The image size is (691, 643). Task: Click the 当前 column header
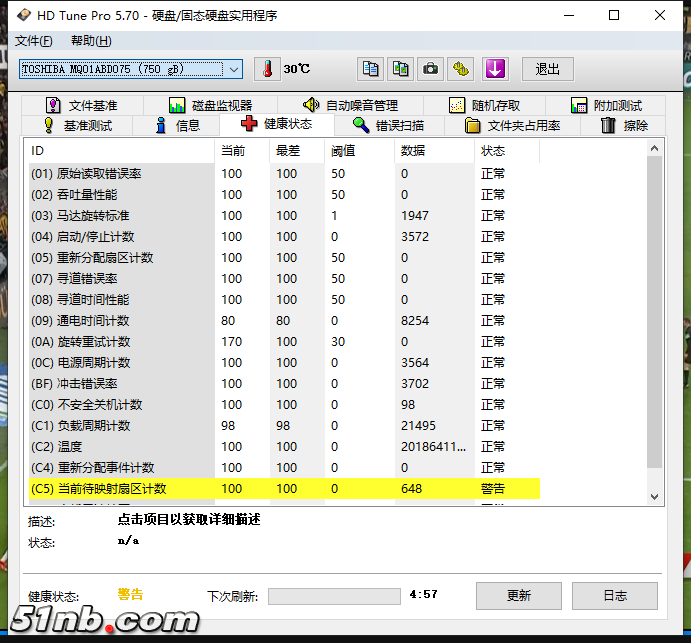pyautogui.click(x=242, y=151)
